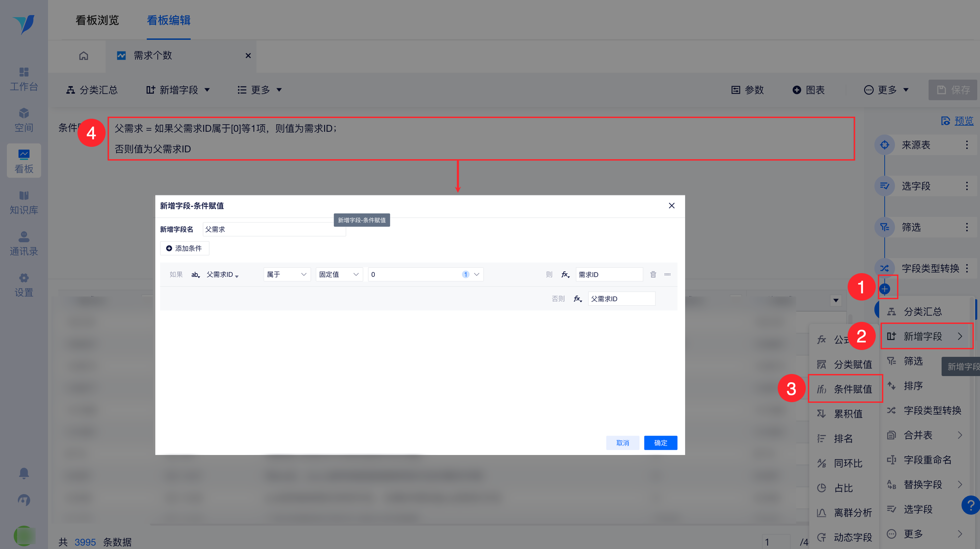Screen dimensions: 980x549
Task: Click the 添加条件 button
Action: tap(184, 248)
